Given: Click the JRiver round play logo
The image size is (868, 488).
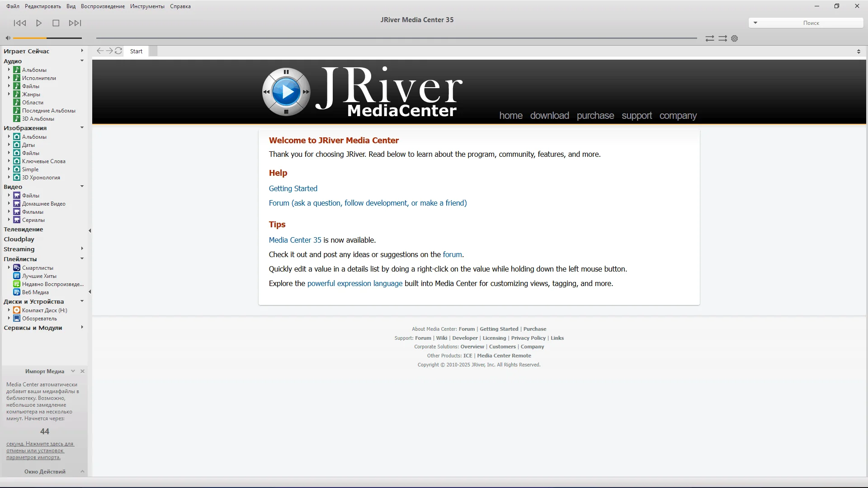Looking at the screenshot, I should point(286,92).
